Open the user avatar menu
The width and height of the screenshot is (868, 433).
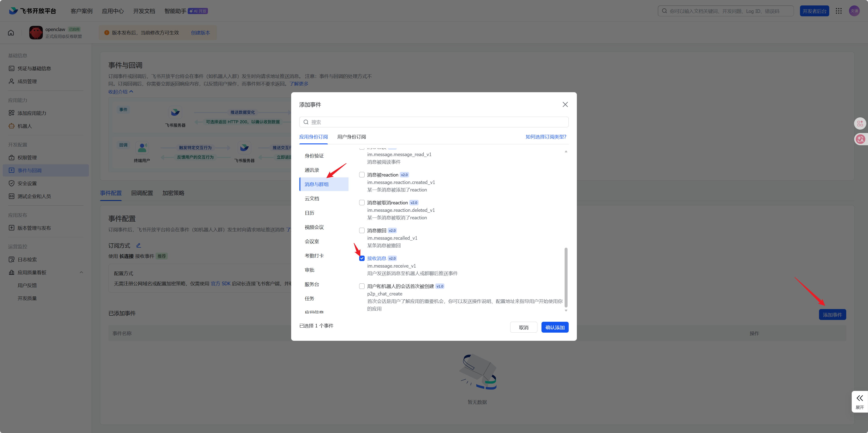[854, 11]
